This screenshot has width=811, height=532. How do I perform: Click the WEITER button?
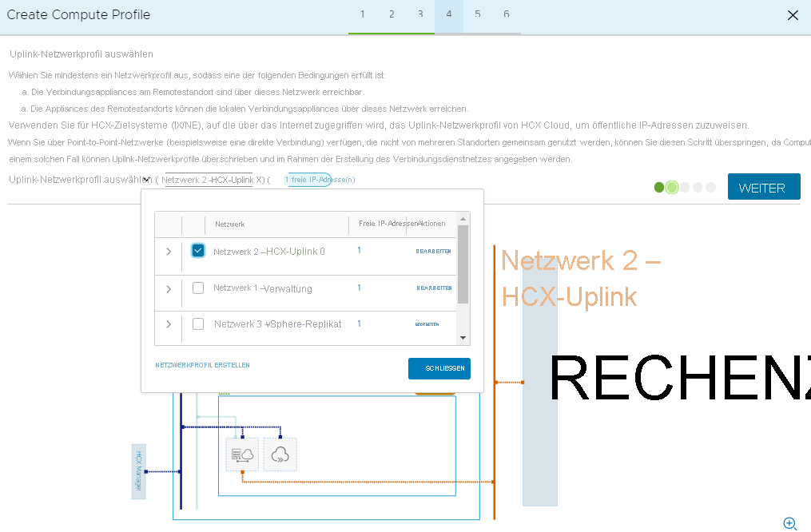(x=764, y=187)
